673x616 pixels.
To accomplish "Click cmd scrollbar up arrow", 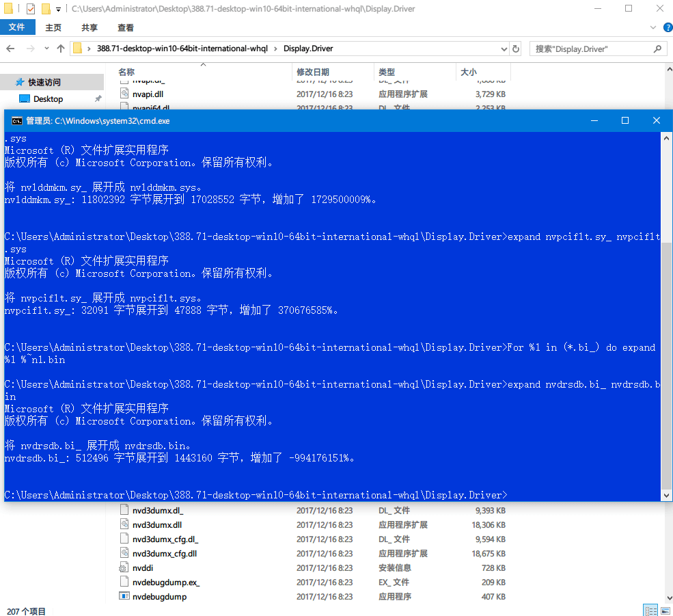I will pos(666,138).
